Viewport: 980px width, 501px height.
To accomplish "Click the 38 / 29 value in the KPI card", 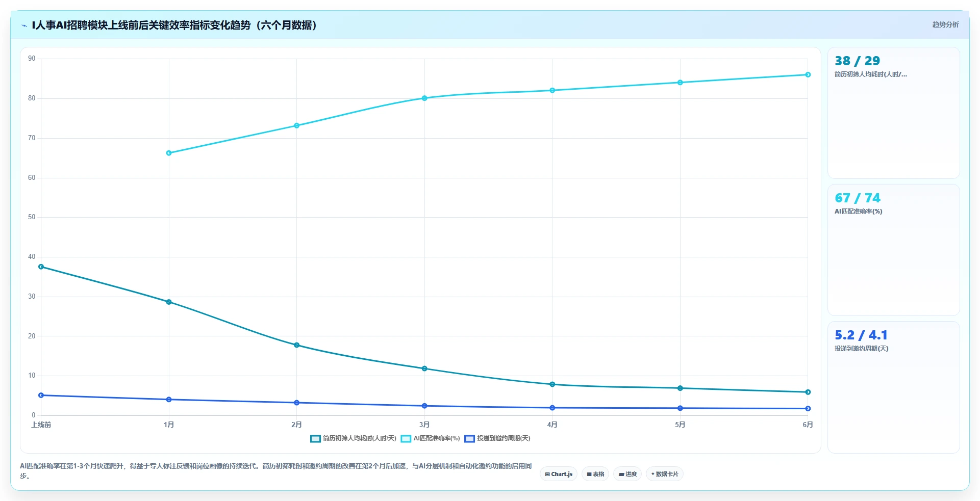I will [857, 61].
